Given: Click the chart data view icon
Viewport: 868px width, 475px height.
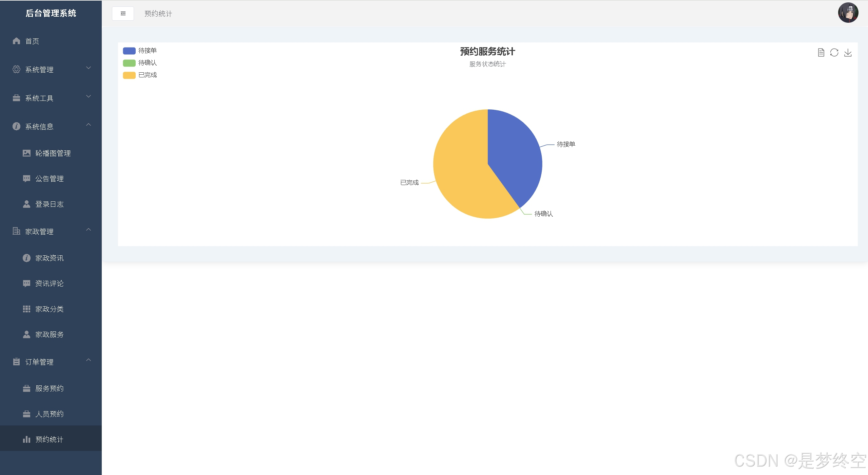Looking at the screenshot, I should 821,53.
